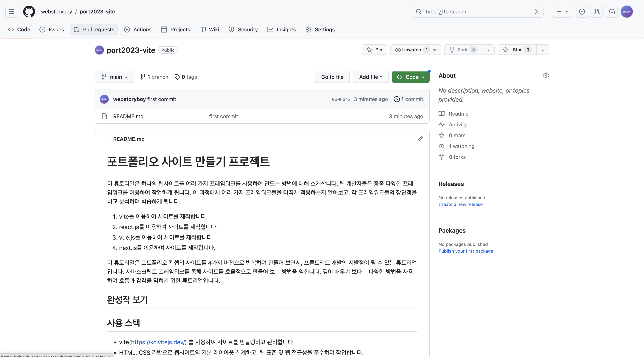The height and width of the screenshot is (357, 644).
Task: Click the first commit message in README.md row
Action: (x=224, y=116)
